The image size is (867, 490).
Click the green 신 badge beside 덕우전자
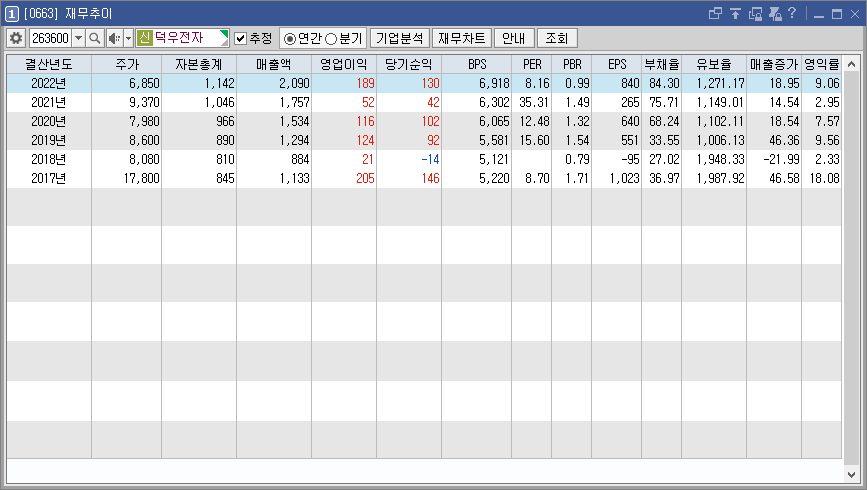(144, 38)
